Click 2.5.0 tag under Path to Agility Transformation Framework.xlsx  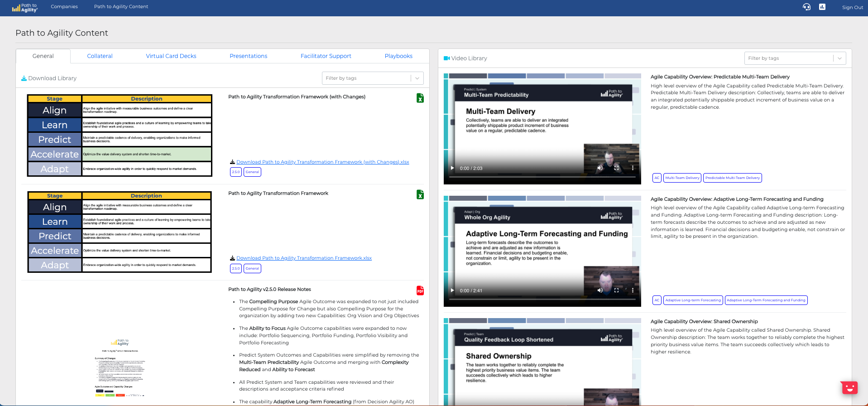(236, 269)
